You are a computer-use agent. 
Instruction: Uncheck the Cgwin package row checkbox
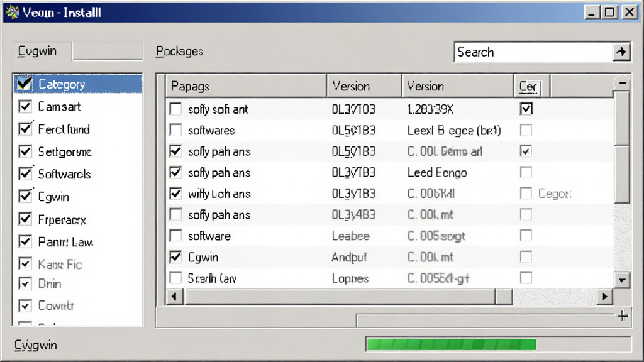tap(175, 257)
